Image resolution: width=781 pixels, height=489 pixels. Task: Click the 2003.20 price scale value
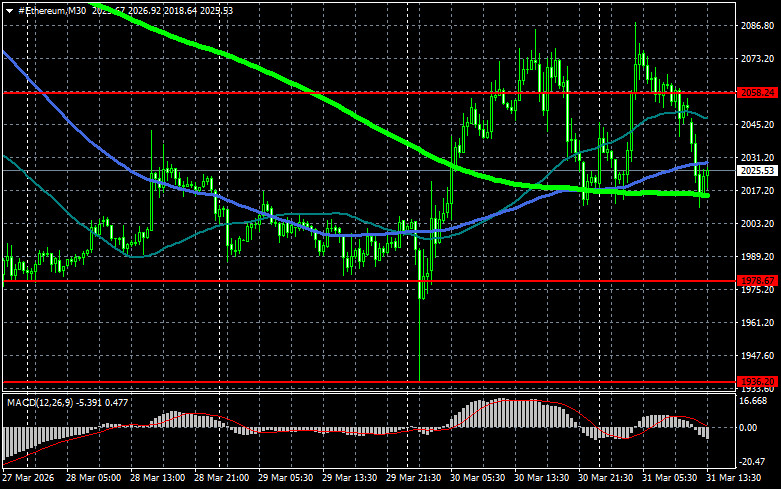click(758, 224)
